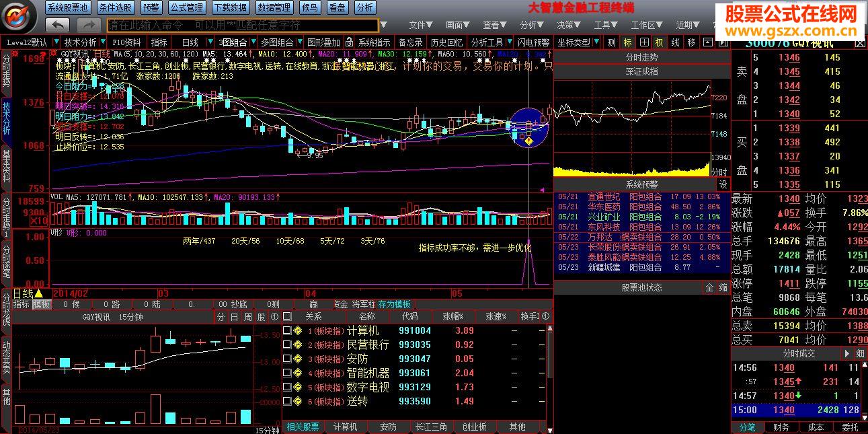Image resolution: width=868 pixels, height=434 pixels.
Task: Toggle the 权 adjustment button
Action: coord(659,42)
